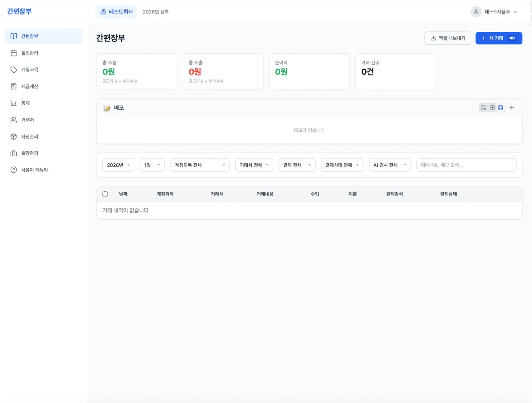The image size is (532, 403).
Task: Open 거래처 menu item in sidebar
Action: tap(27, 120)
